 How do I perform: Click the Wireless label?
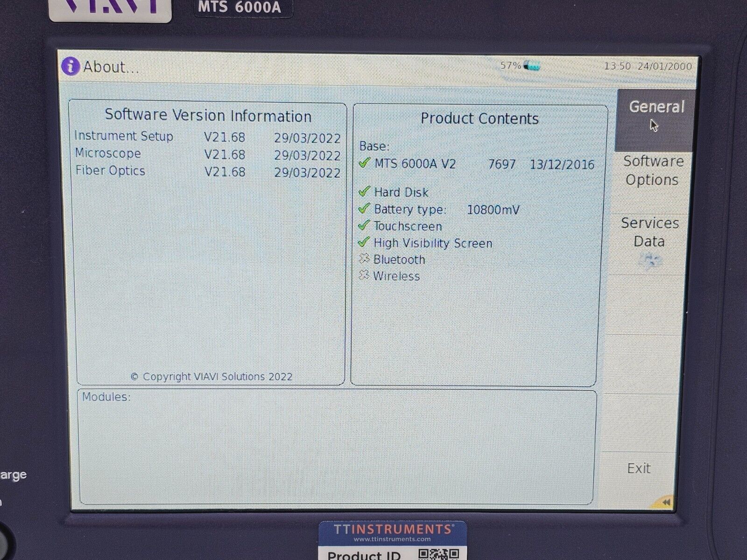pyautogui.click(x=396, y=276)
